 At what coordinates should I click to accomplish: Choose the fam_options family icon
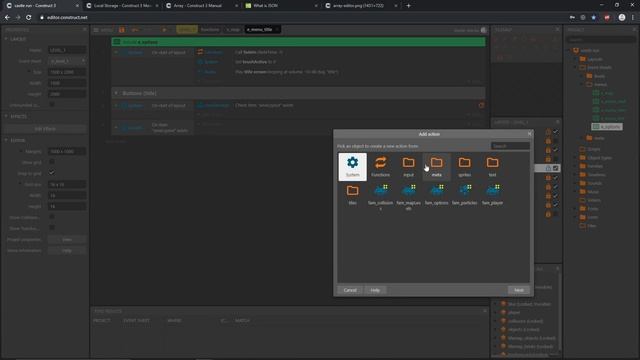coord(436,195)
